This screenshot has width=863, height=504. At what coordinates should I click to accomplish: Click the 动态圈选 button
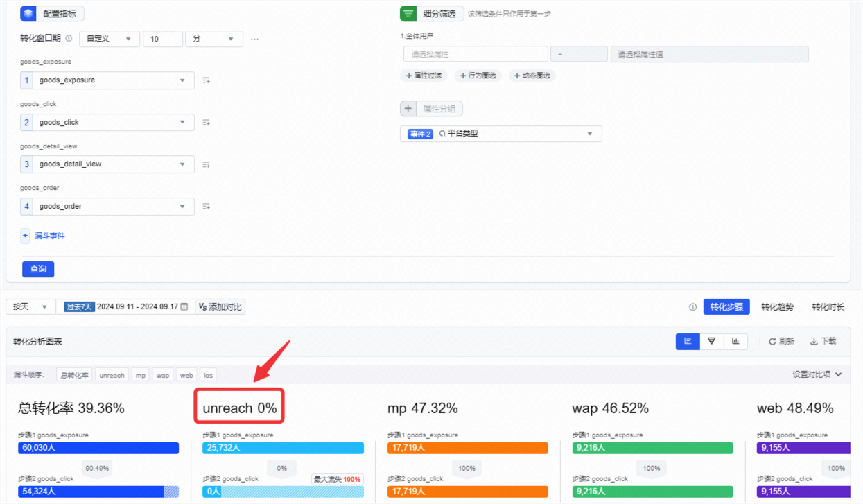(532, 76)
